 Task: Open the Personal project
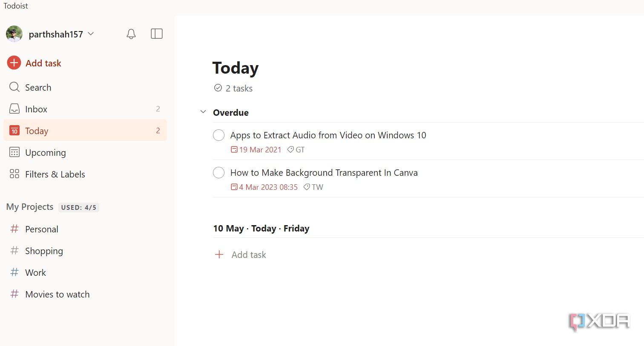[41, 229]
